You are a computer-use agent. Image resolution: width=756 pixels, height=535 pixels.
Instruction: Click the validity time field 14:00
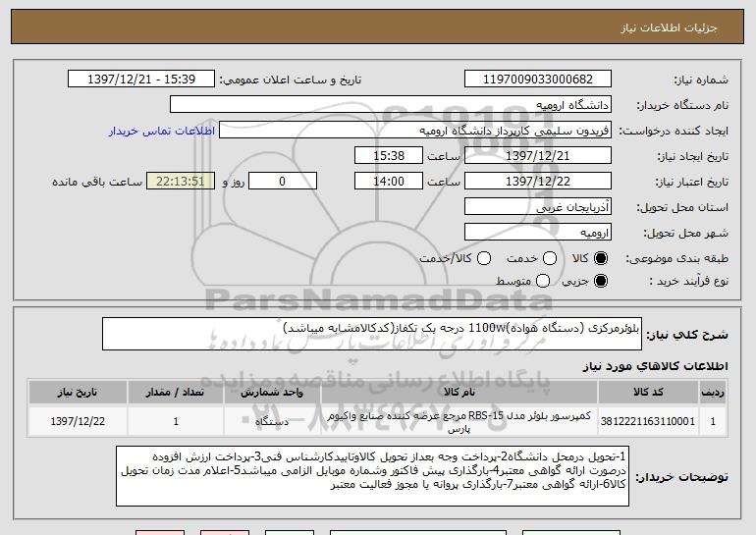pyautogui.click(x=389, y=182)
